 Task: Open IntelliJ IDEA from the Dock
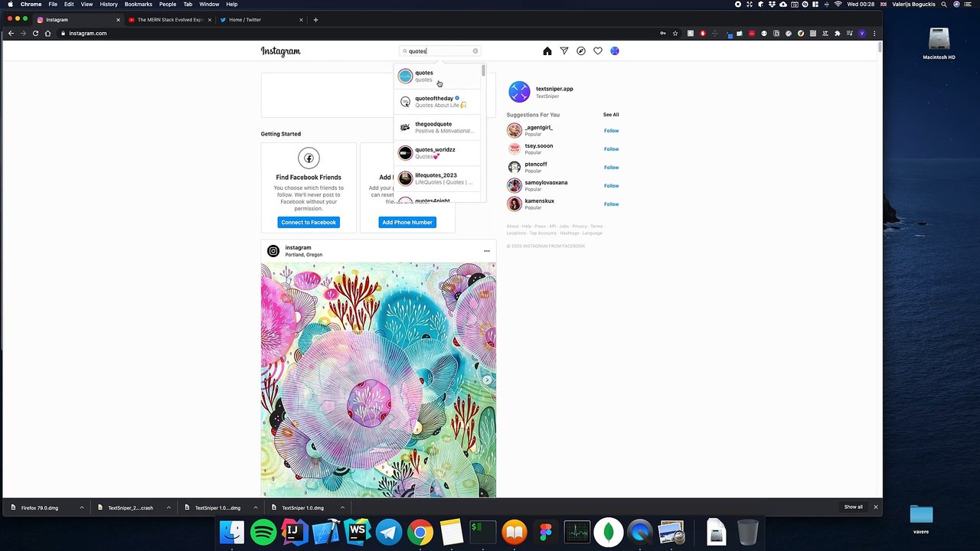(x=295, y=532)
